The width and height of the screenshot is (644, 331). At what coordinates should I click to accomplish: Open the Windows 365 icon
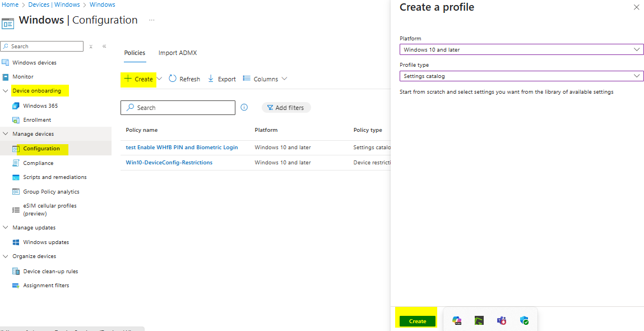(x=16, y=105)
